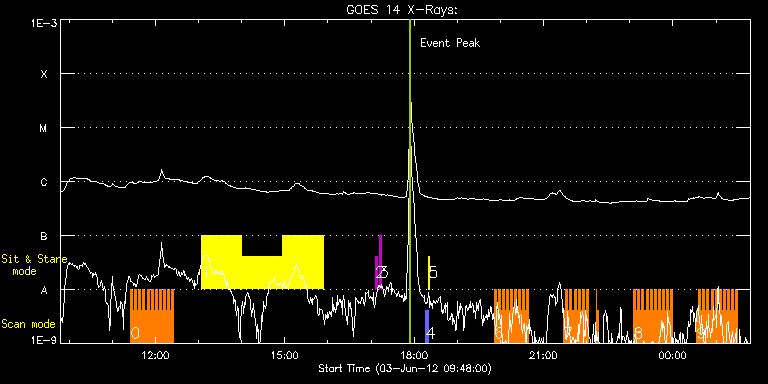Image resolution: width=768 pixels, height=384 pixels.
Task: Click the orange scan block labeled 9
Action: (x=718, y=316)
